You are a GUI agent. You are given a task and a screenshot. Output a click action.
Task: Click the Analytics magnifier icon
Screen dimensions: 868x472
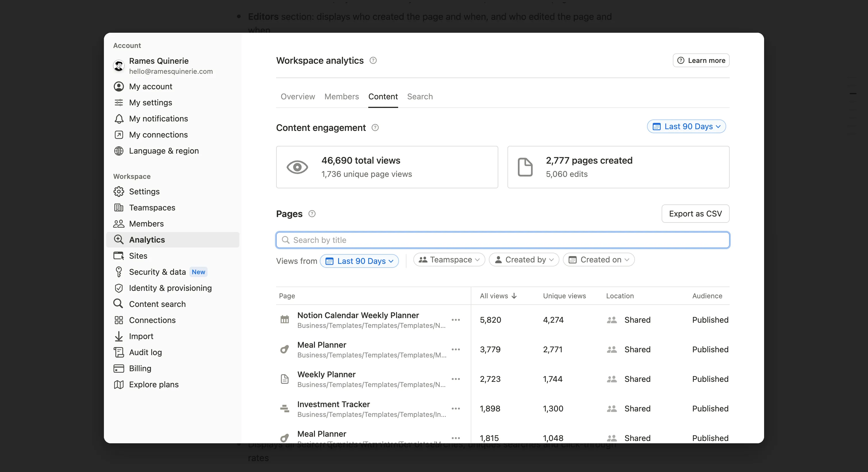(x=119, y=240)
